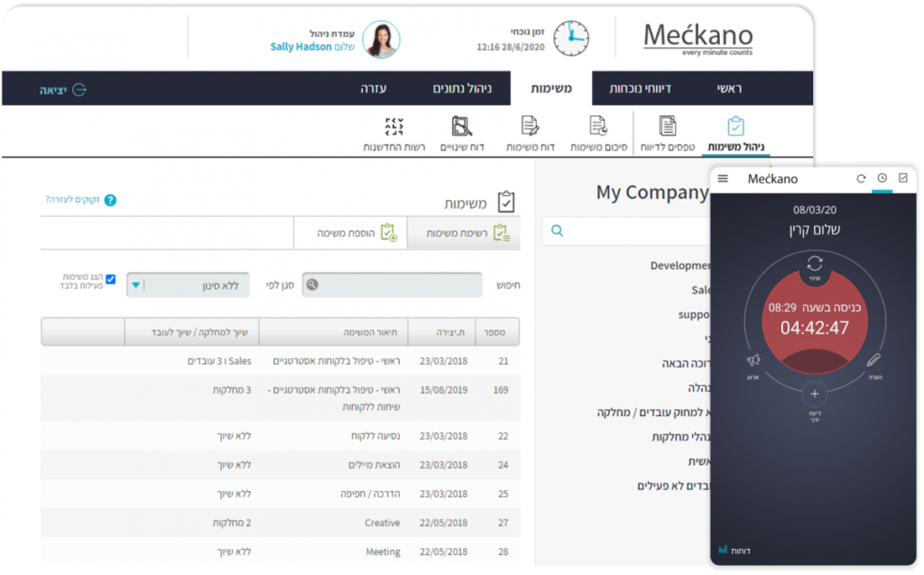Image resolution: width=924 pixels, height=575 pixels.
Task: Click the megaphone event icon on the dial
Action: pos(753,360)
